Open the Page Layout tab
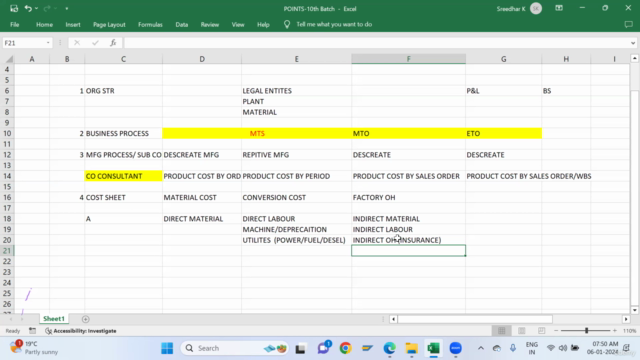 (109, 24)
